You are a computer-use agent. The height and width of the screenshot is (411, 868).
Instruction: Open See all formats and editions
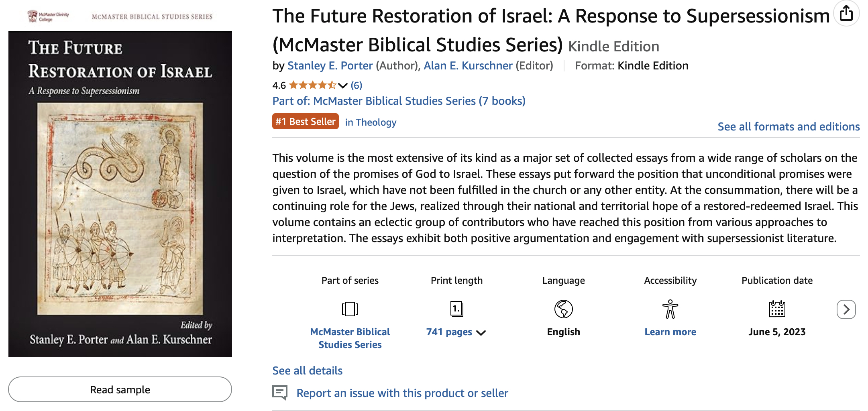[x=789, y=126]
